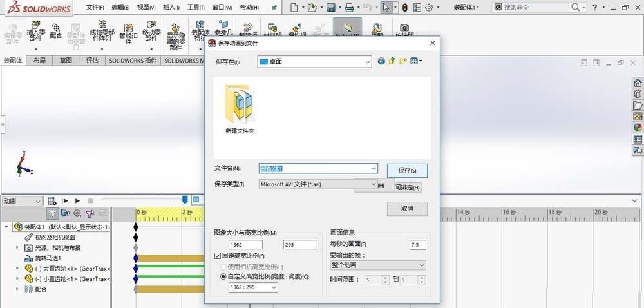Expand the 小直齿轮<1> tree node
The height and width of the screenshot is (308, 644).
[17, 279]
